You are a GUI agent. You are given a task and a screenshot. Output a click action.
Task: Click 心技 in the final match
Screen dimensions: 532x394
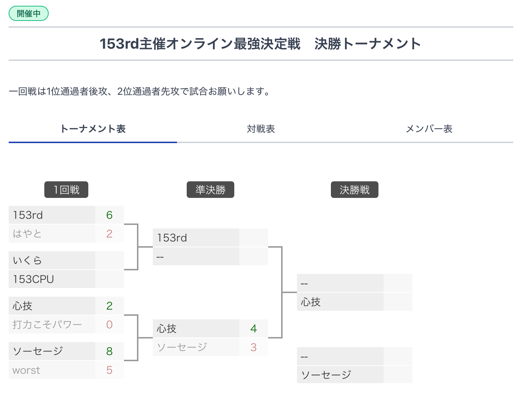pyautogui.click(x=340, y=302)
